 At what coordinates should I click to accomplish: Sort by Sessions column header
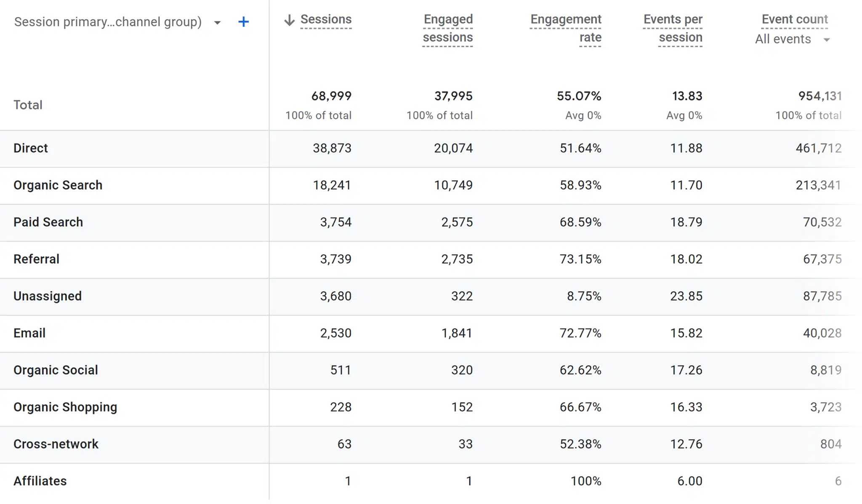[x=326, y=19]
